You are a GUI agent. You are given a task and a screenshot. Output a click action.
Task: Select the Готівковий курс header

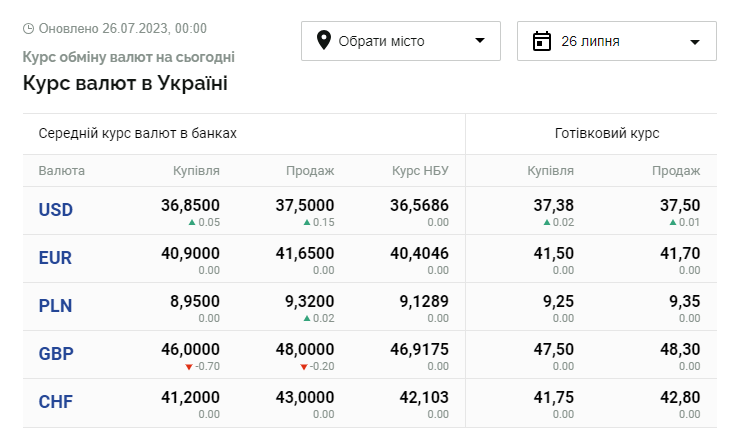coord(607,133)
